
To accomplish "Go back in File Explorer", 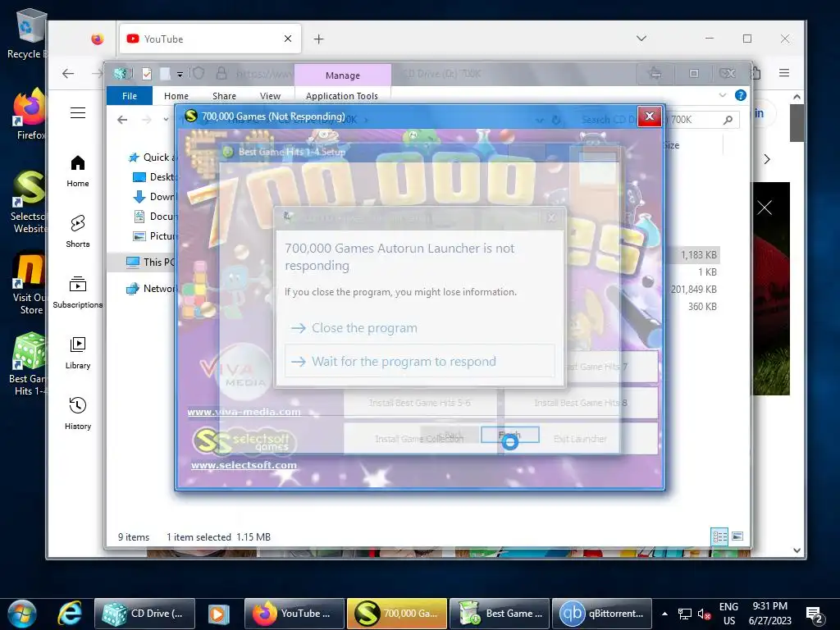I will [x=122, y=120].
